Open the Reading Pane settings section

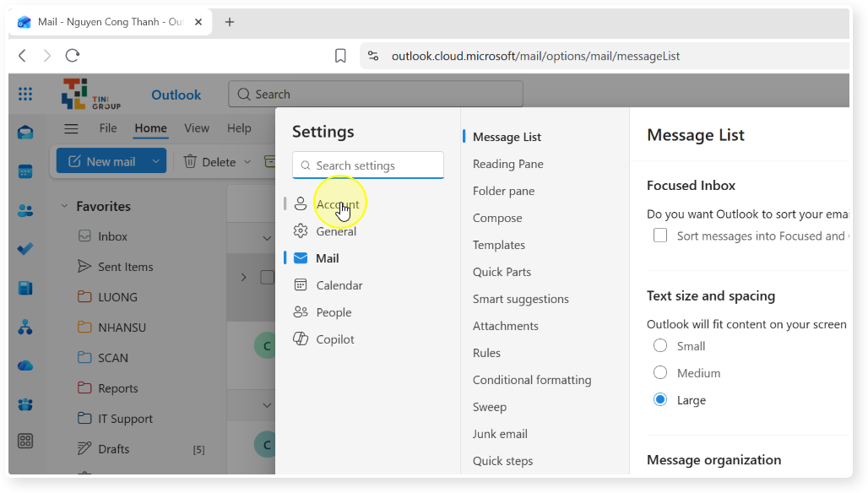(x=507, y=164)
